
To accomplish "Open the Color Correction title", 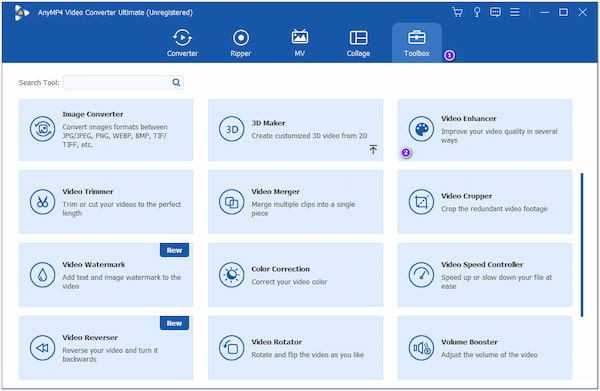I will [x=280, y=269].
